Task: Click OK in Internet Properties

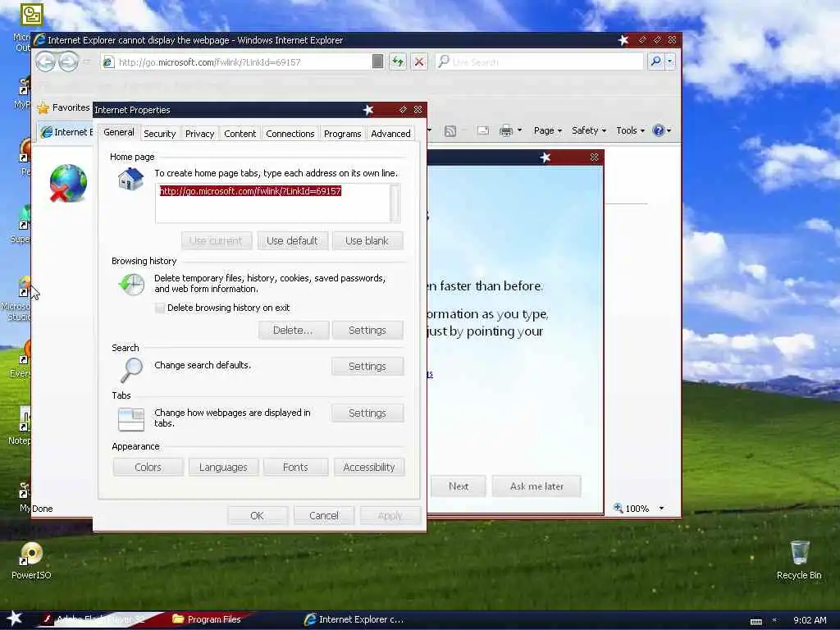Action: pos(257,515)
